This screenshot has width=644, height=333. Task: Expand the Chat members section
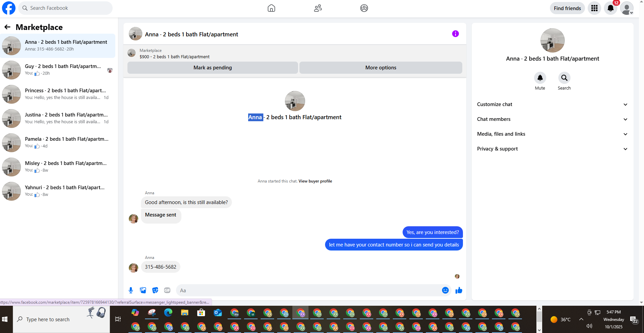click(553, 119)
